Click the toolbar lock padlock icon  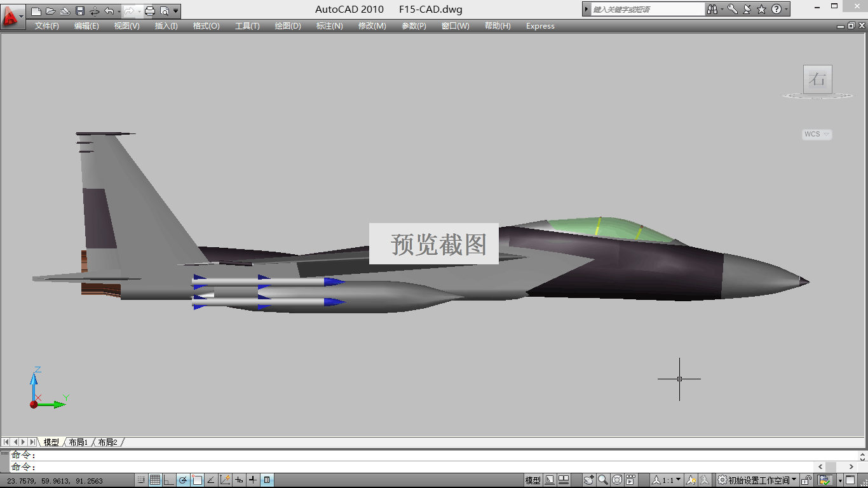[807, 480]
